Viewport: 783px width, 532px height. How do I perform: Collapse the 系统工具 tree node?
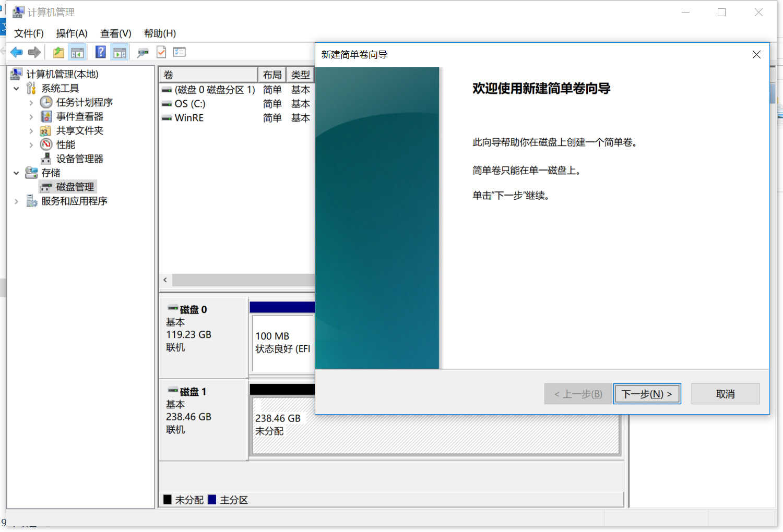(x=16, y=89)
